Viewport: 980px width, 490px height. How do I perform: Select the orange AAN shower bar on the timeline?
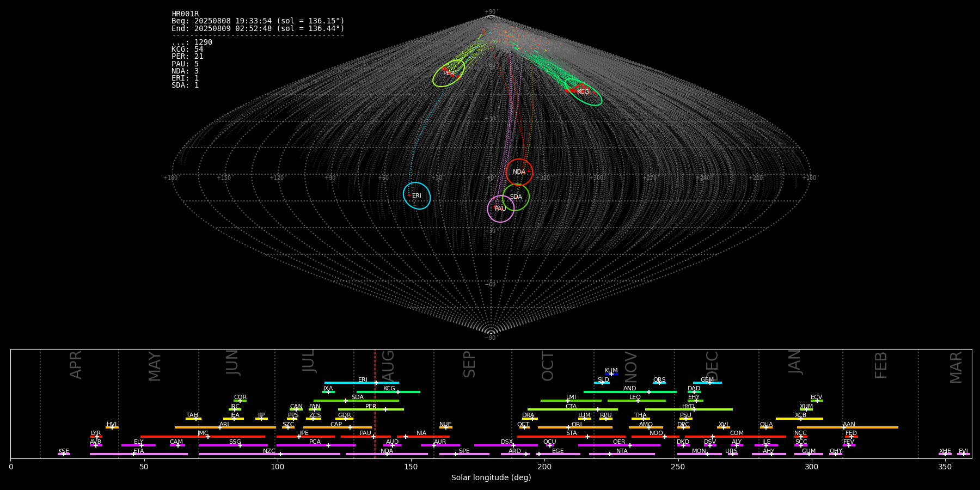(x=848, y=427)
